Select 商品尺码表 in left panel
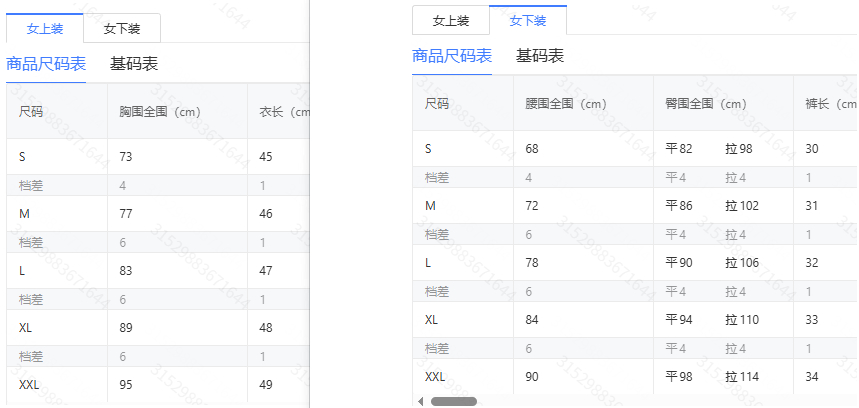Viewport: 859px width, 408px height. (x=46, y=64)
